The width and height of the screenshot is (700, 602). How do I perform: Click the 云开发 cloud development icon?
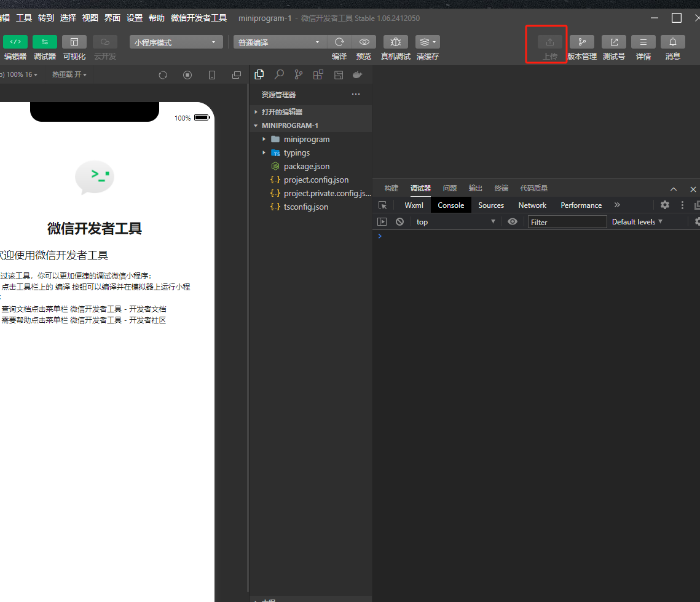coord(105,42)
